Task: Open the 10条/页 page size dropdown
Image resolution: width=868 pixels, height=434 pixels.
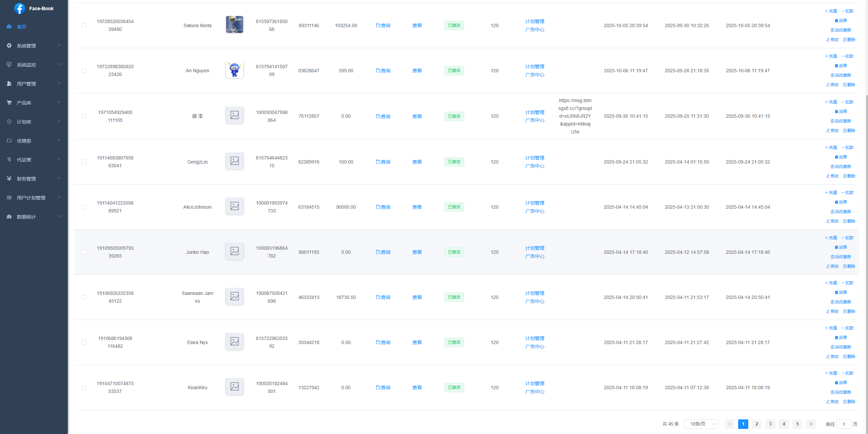Action: tap(701, 424)
